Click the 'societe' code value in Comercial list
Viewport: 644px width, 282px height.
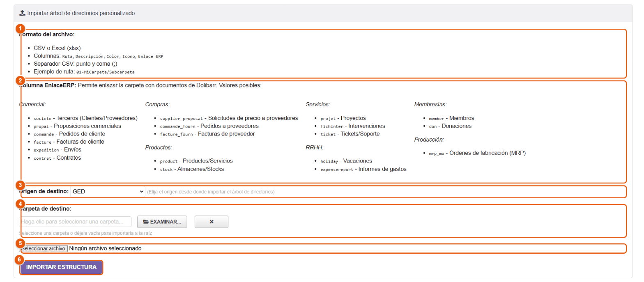(x=42, y=118)
